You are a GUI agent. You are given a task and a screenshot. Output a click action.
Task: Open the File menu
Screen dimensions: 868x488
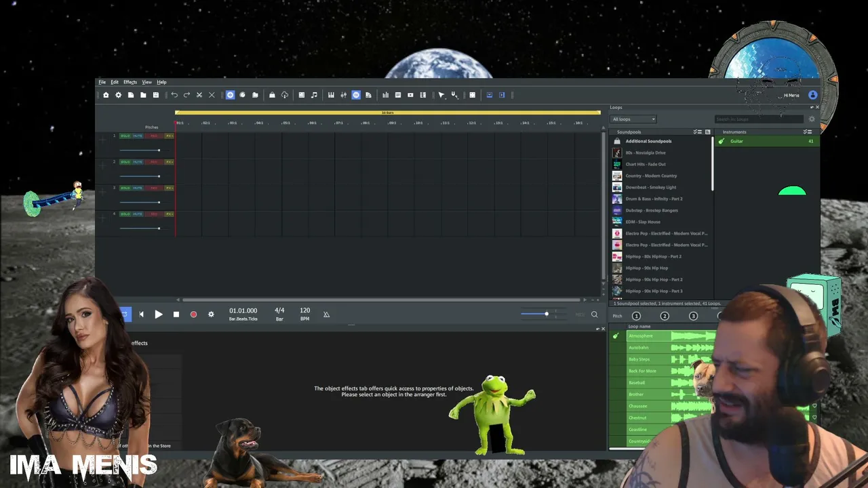pyautogui.click(x=102, y=82)
